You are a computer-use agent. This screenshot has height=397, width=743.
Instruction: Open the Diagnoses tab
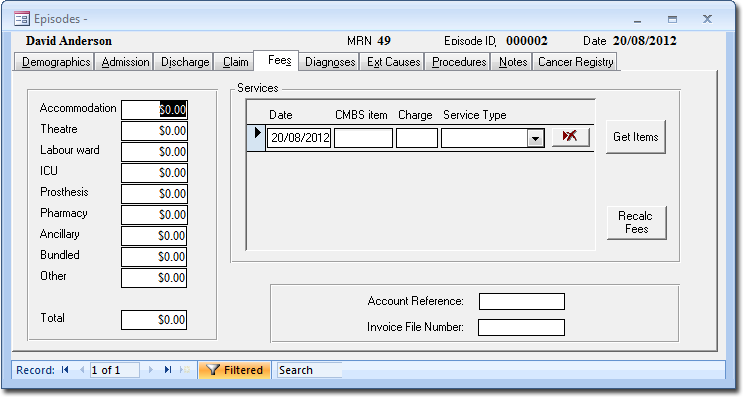[330, 62]
